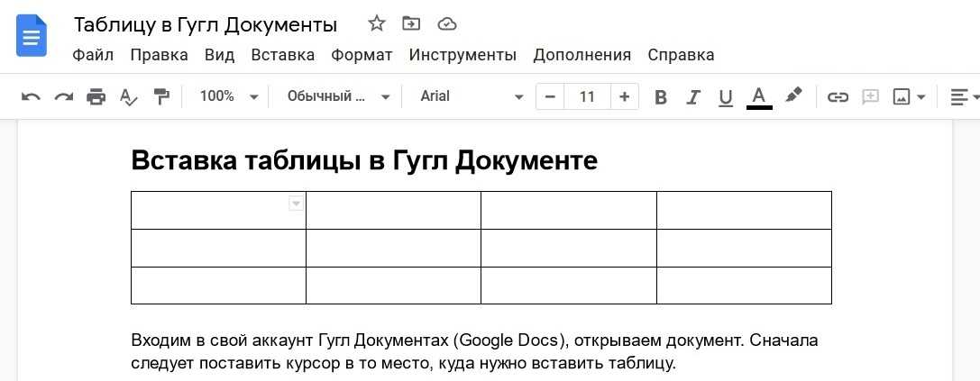Viewport: 980px width, 381px height.
Task: Open the 100% zoom dropdown
Action: [228, 96]
